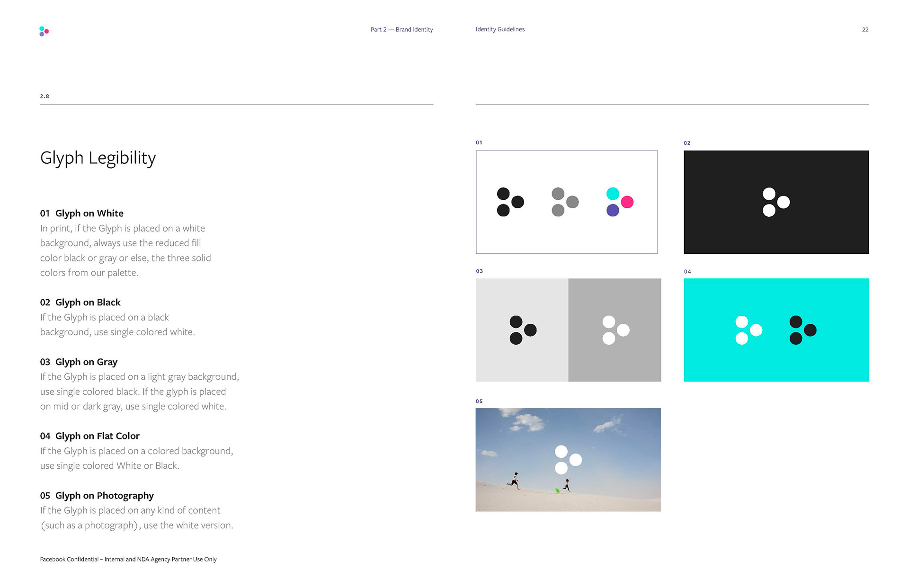Click the section number 2.8
This screenshot has width=909, height=588.
(45, 96)
